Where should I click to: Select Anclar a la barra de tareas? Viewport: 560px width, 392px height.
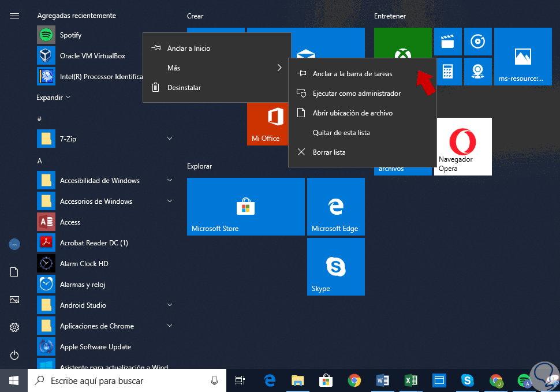(x=352, y=74)
